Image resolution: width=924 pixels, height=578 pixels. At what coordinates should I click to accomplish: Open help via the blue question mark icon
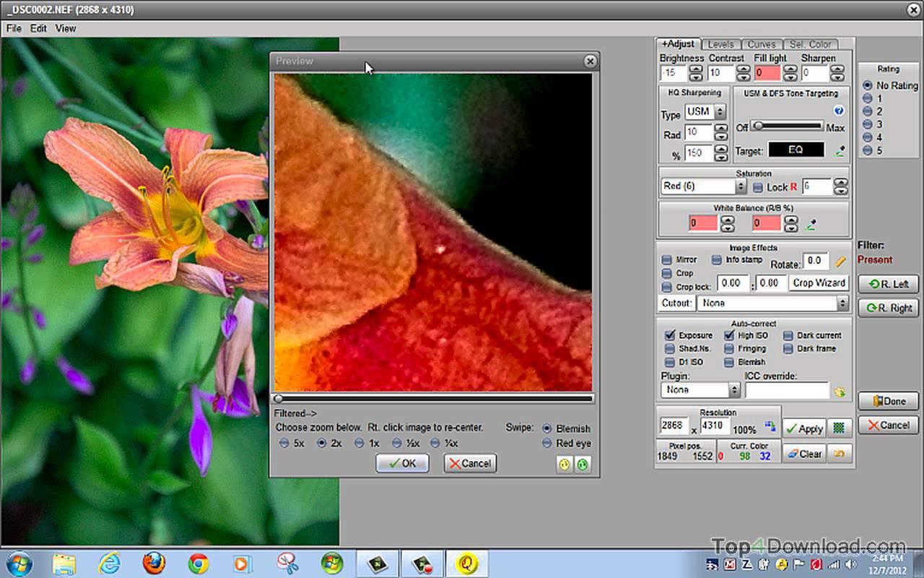click(839, 110)
